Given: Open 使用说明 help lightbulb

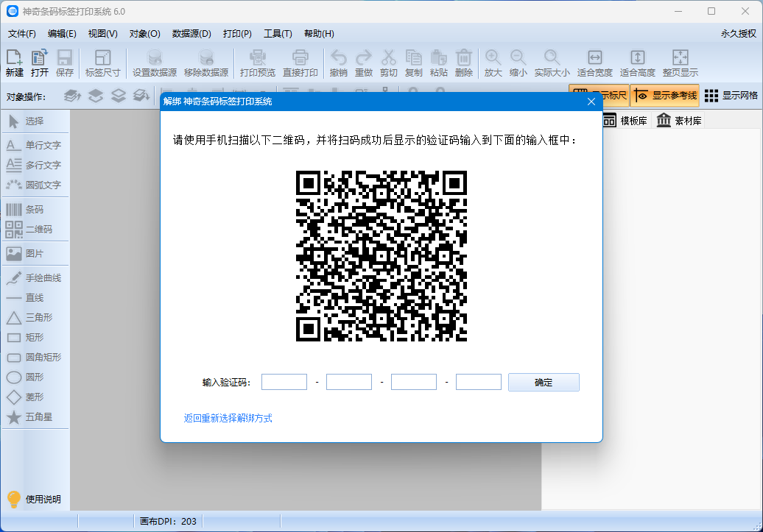Looking at the screenshot, I should [x=34, y=499].
